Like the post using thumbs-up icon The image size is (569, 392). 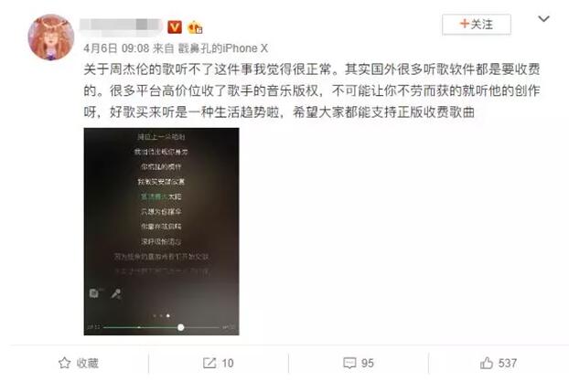click(x=487, y=363)
